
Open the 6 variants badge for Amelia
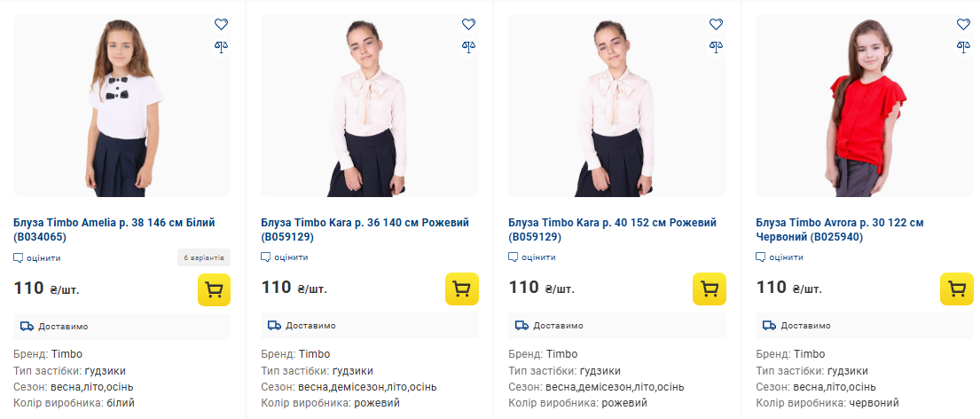204,257
